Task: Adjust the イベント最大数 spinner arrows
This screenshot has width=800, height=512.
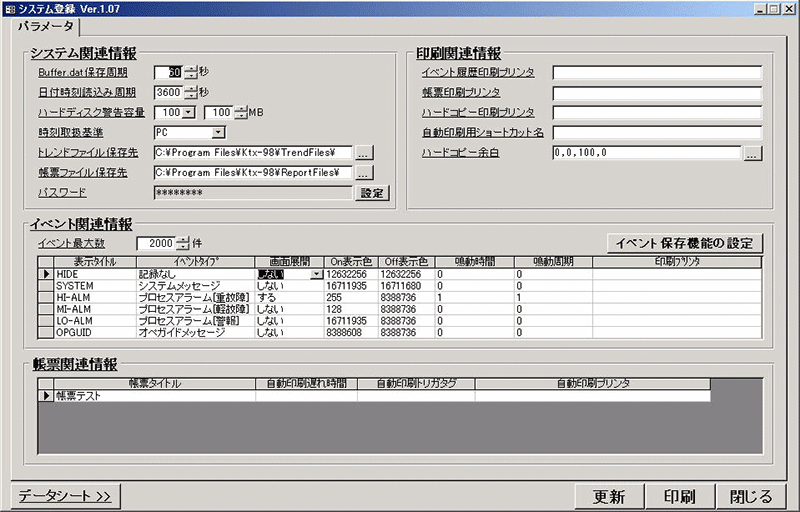Action: click(181, 243)
